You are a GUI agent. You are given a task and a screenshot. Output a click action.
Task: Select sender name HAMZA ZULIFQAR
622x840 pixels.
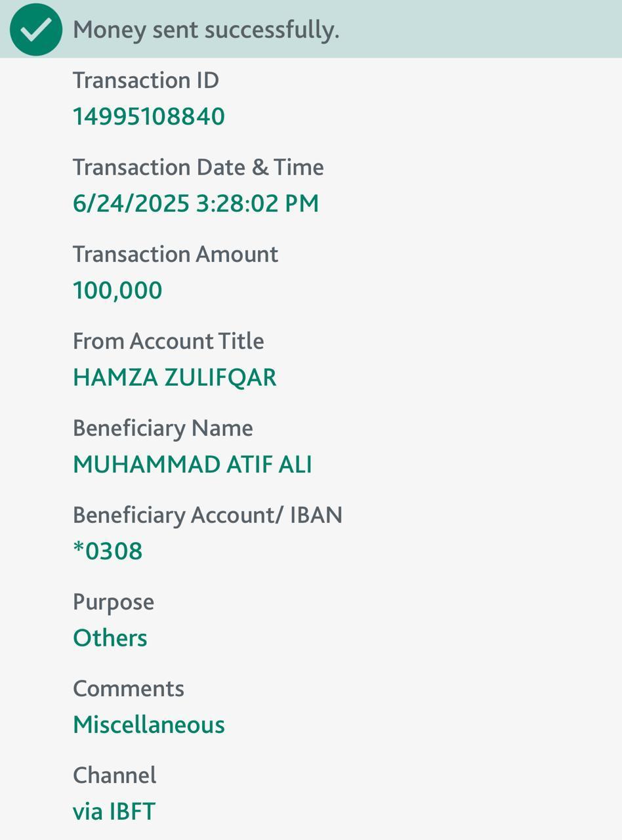coord(175,377)
